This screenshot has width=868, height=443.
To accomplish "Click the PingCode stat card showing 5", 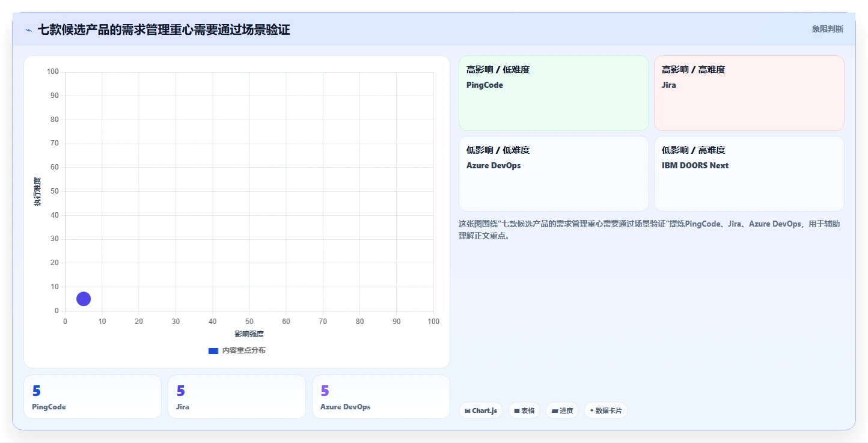I will pos(93,397).
